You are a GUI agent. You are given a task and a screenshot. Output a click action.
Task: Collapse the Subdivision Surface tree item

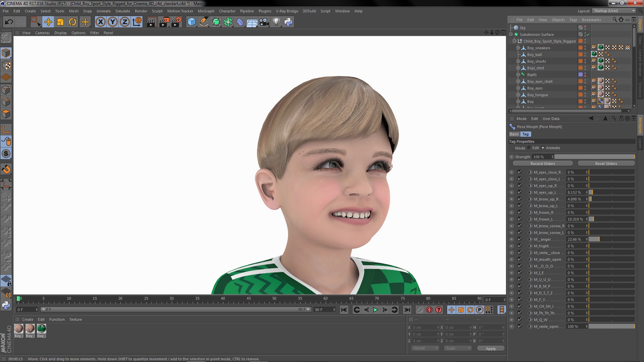tap(511, 35)
